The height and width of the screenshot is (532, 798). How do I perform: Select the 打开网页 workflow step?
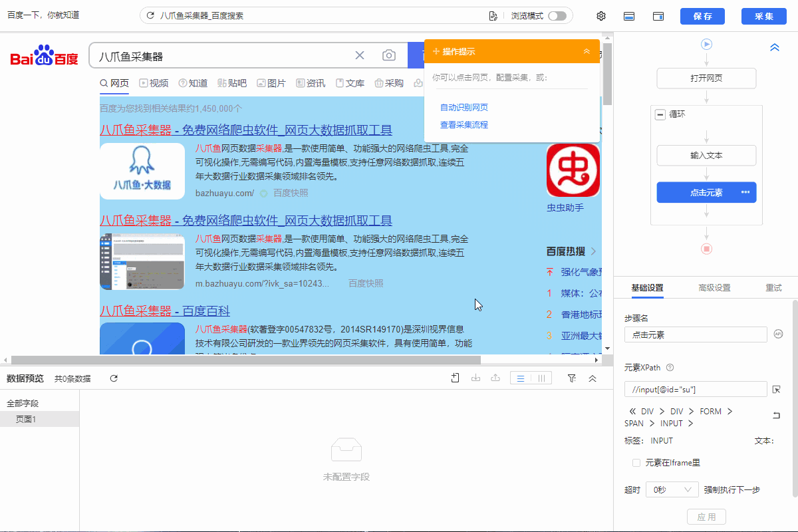tap(707, 78)
